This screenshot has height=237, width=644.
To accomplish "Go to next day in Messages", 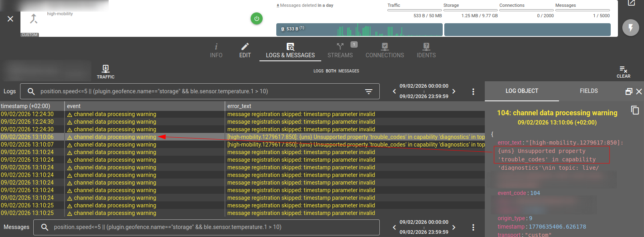I will click(x=454, y=227).
